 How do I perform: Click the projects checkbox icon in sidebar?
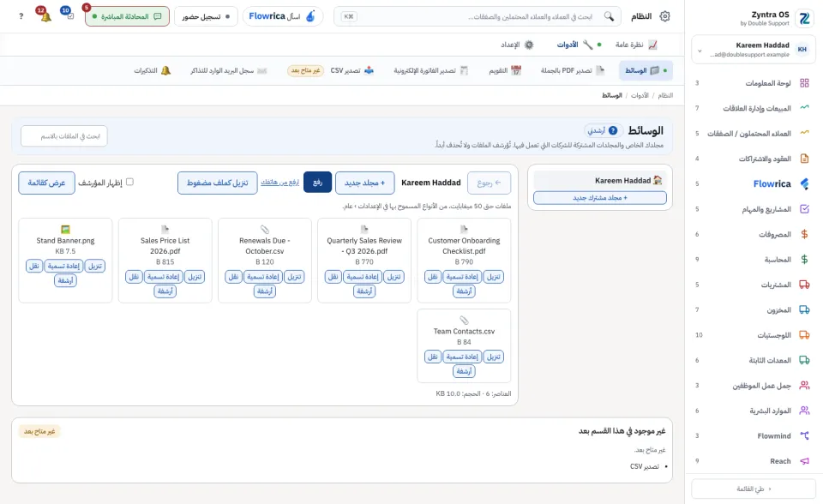(804, 209)
